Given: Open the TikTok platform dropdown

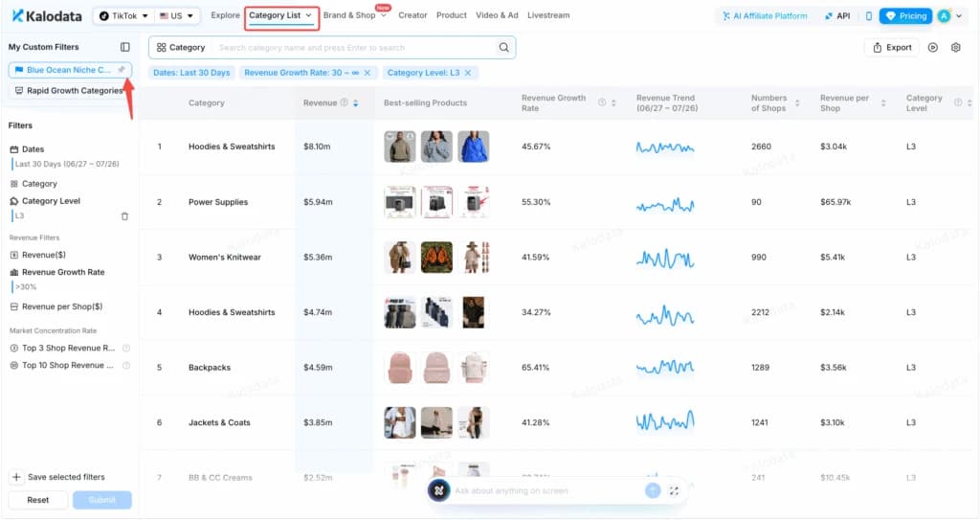Looking at the screenshot, I should 123,15.
